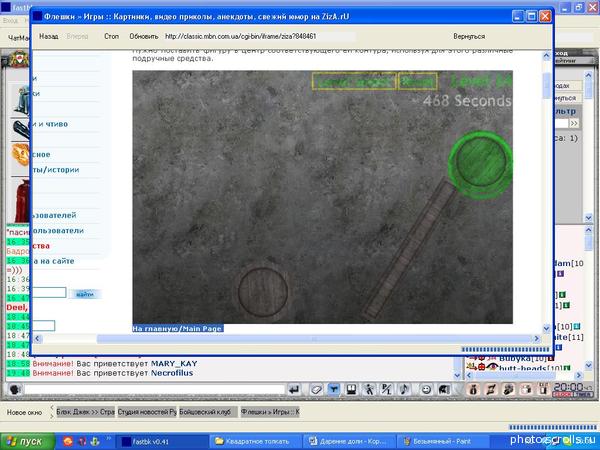Click Стоп in popup browser toolbar
Image resolution: width=600 pixels, height=450 pixels.
coord(111,36)
